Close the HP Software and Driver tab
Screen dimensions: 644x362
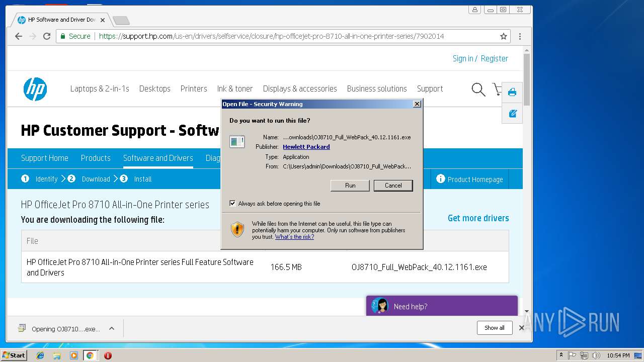coord(103,20)
